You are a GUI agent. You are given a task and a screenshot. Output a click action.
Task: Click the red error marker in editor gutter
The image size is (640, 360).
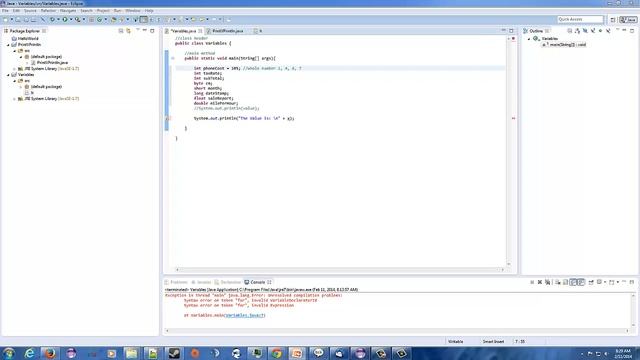click(x=168, y=118)
